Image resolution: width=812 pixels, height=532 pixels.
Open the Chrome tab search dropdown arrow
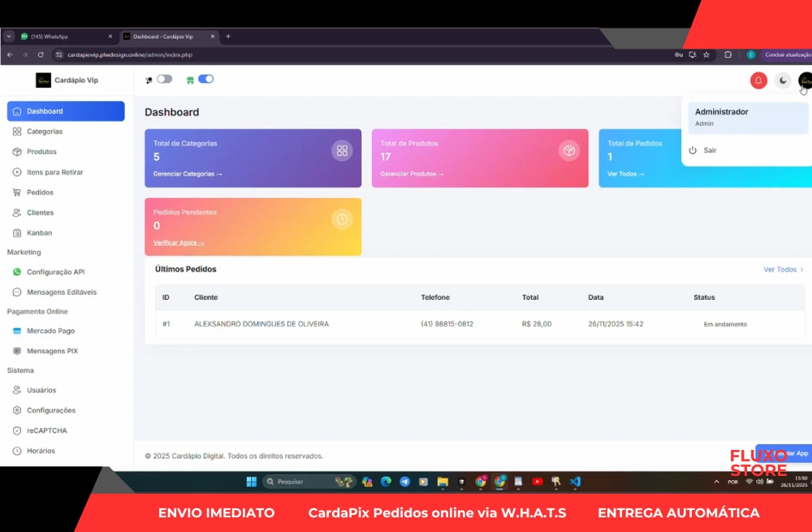click(x=9, y=37)
